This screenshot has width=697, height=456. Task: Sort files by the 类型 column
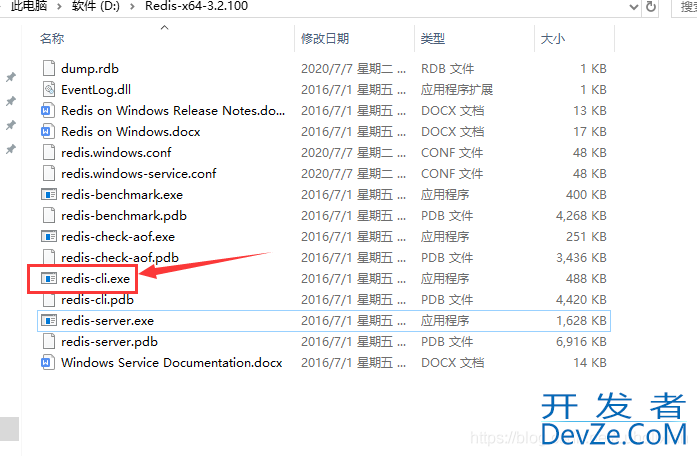click(x=433, y=39)
